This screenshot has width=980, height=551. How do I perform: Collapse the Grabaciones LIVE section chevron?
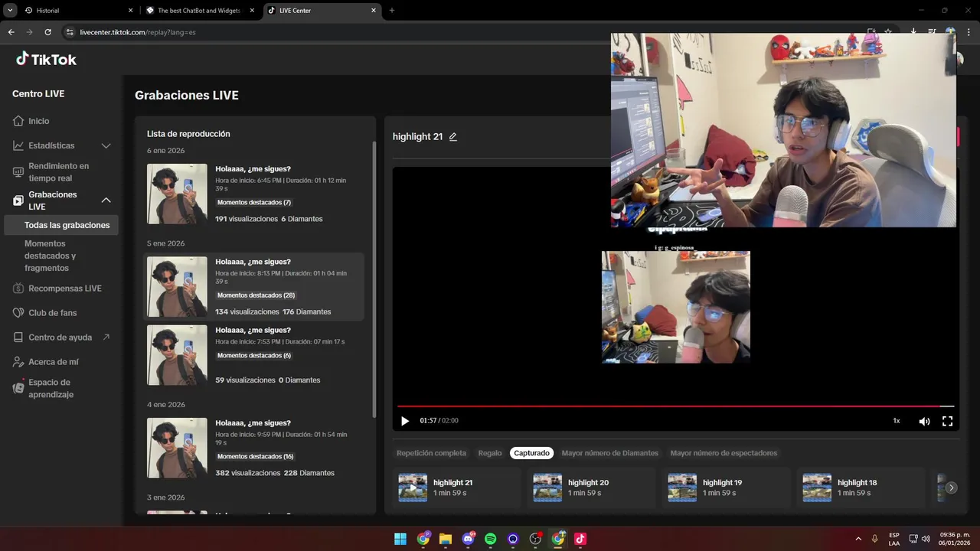(106, 201)
